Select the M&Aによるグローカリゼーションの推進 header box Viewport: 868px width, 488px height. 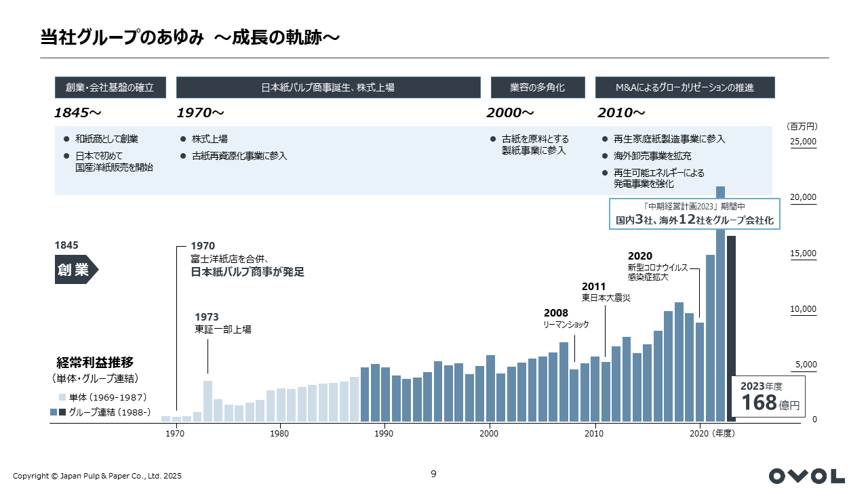coord(685,87)
